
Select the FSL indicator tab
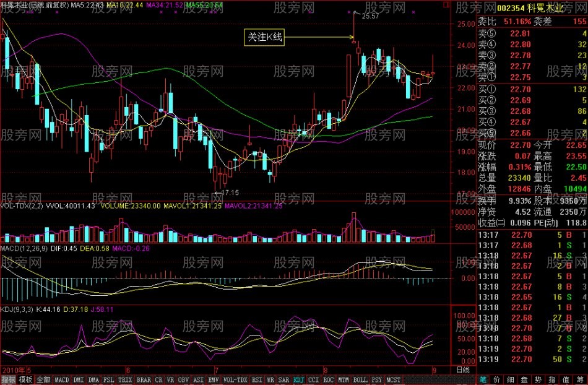click(x=109, y=380)
